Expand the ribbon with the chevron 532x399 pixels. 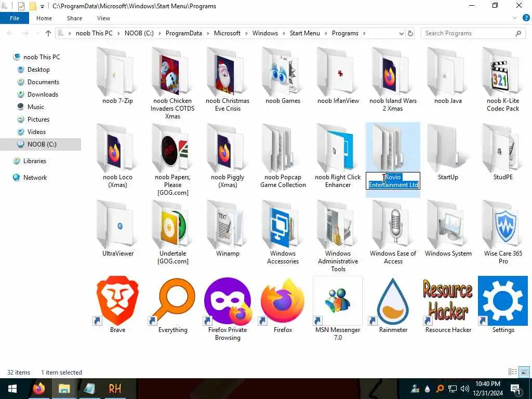[x=515, y=18]
